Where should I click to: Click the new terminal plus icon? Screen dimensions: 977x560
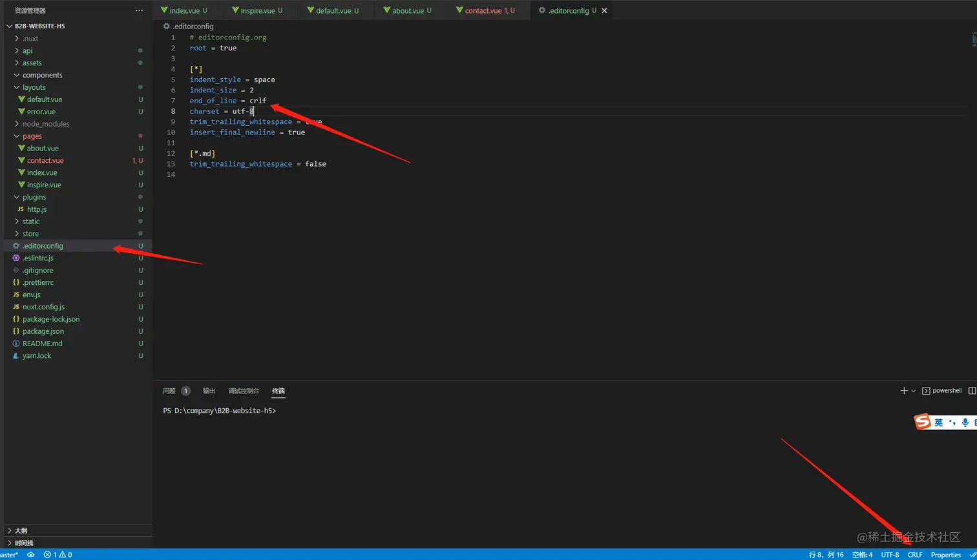904,391
